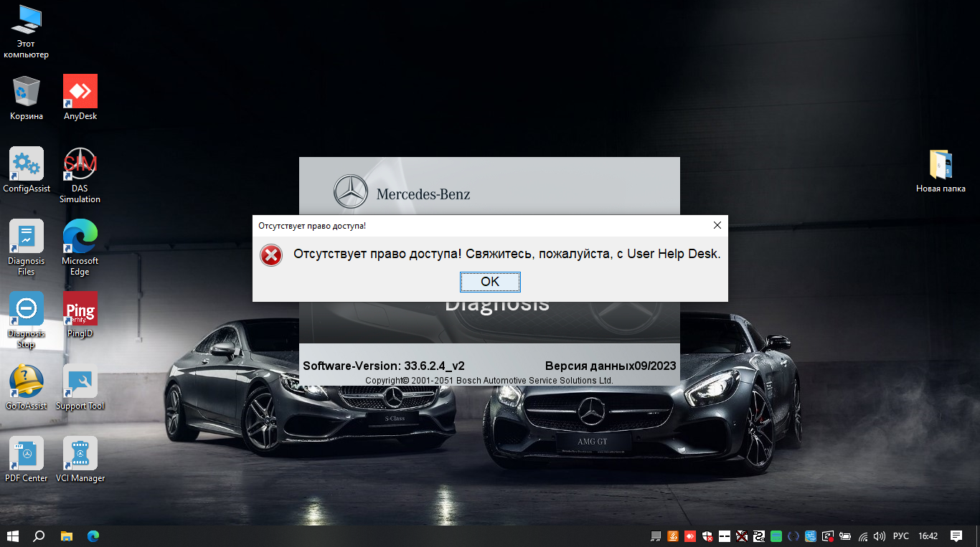Click the error message about User Help Desk

coord(507,254)
